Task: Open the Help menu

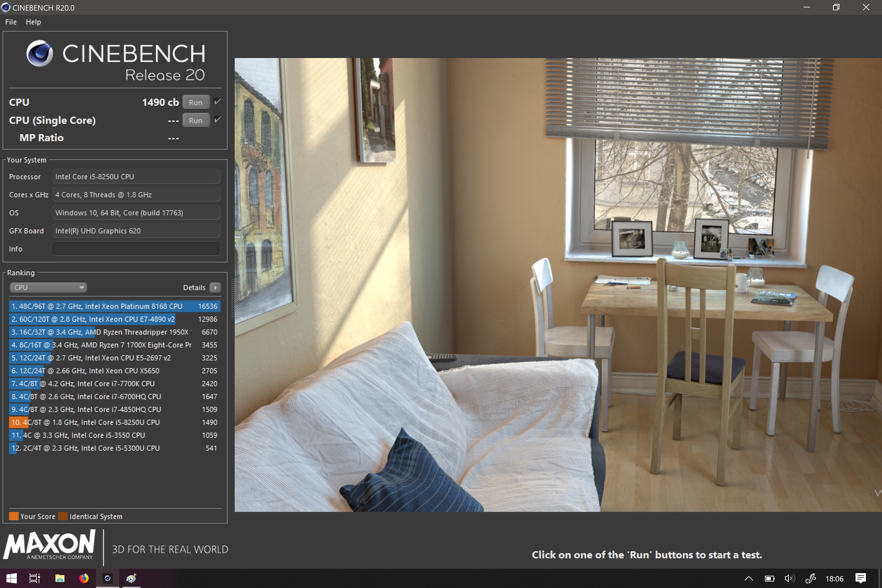Action: 34,22
